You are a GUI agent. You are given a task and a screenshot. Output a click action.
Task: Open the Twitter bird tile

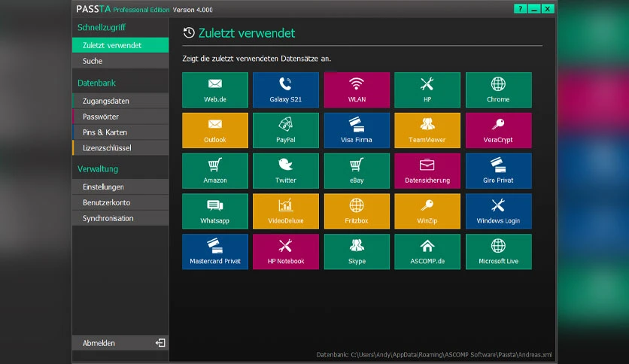coord(286,171)
